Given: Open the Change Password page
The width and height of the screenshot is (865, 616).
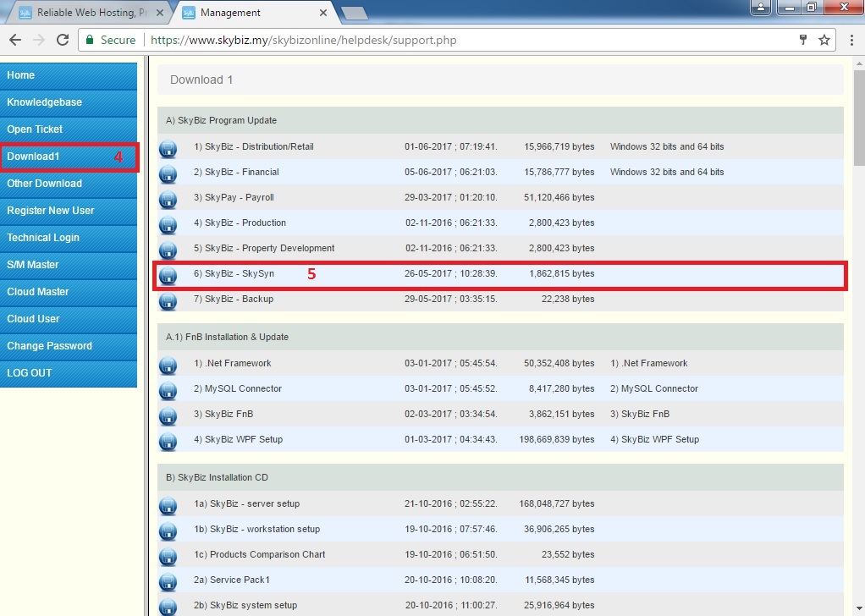Looking at the screenshot, I should coord(68,346).
